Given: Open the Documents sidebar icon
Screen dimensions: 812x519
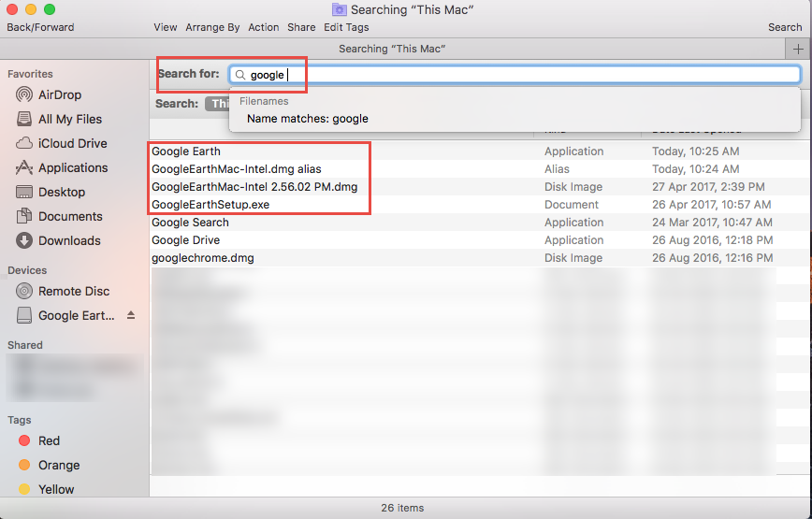Looking at the screenshot, I should point(24,216).
